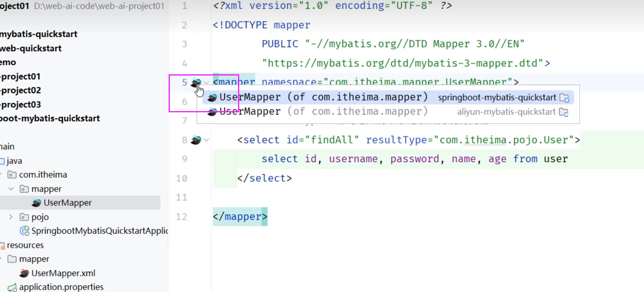The width and height of the screenshot is (644, 292).
Task: Click the closing mapper tag on line 12
Action: (240, 217)
